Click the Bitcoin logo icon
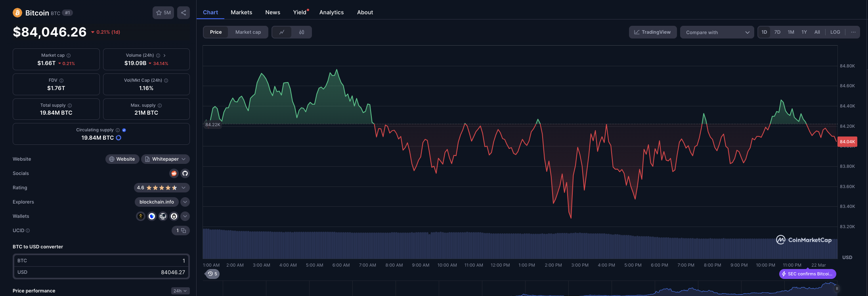 [17, 13]
